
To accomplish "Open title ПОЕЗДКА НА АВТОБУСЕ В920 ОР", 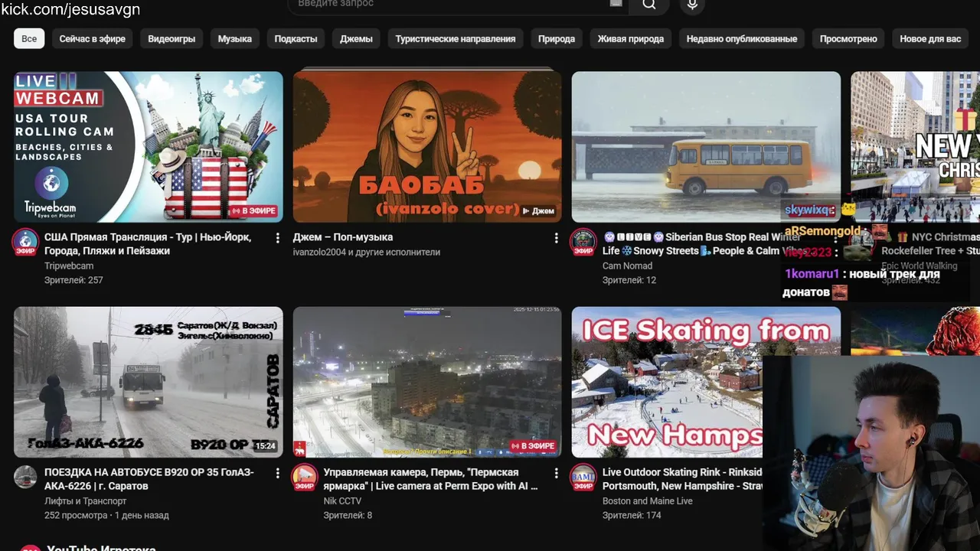I will (x=149, y=479).
